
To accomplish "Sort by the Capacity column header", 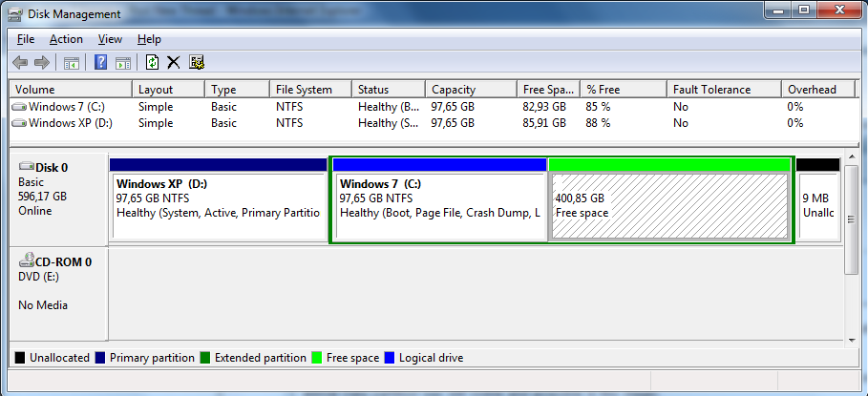I will point(471,90).
